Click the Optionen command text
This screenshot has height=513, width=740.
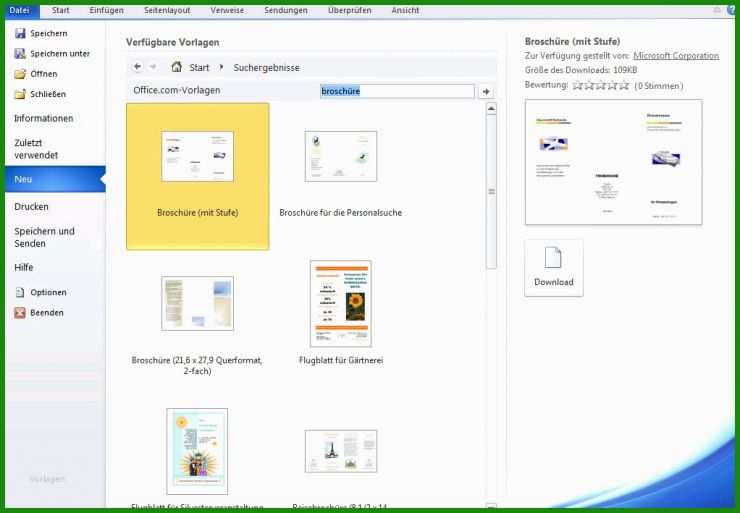click(x=48, y=293)
